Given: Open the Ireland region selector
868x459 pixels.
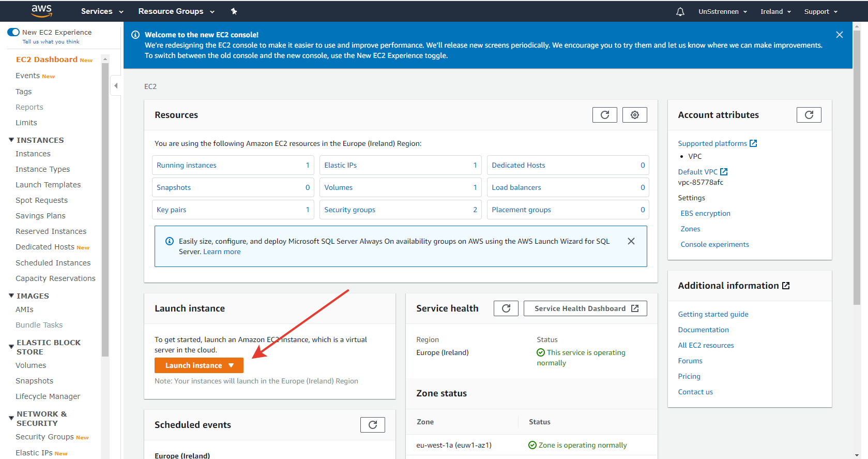Looking at the screenshot, I should (x=775, y=11).
